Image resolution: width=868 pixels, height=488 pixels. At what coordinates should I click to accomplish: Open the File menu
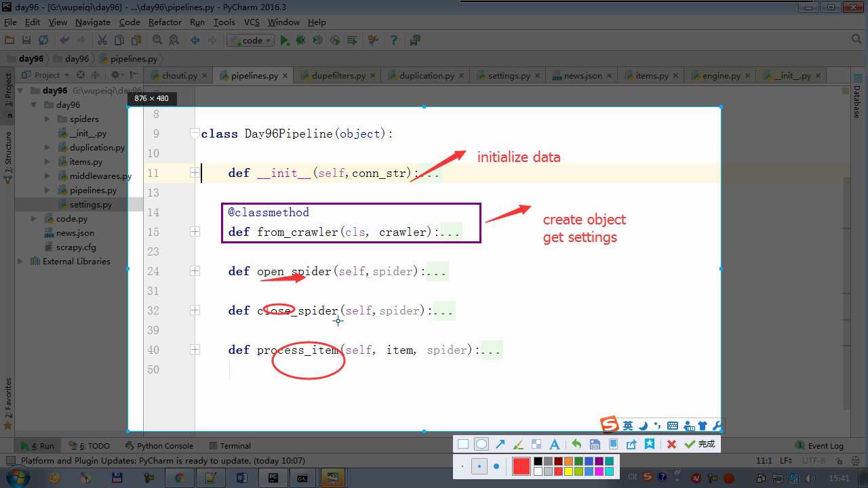click(x=10, y=22)
